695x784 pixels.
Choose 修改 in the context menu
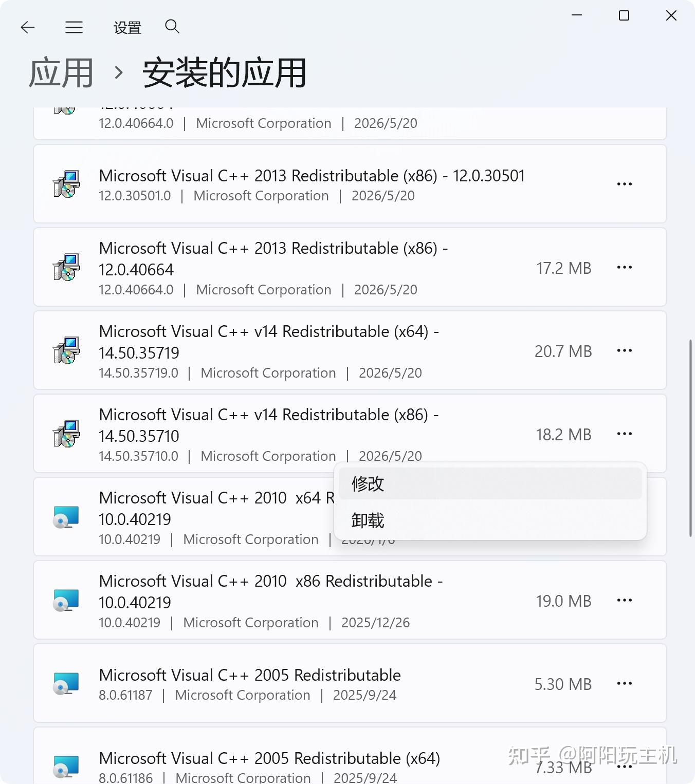(490, 483)
